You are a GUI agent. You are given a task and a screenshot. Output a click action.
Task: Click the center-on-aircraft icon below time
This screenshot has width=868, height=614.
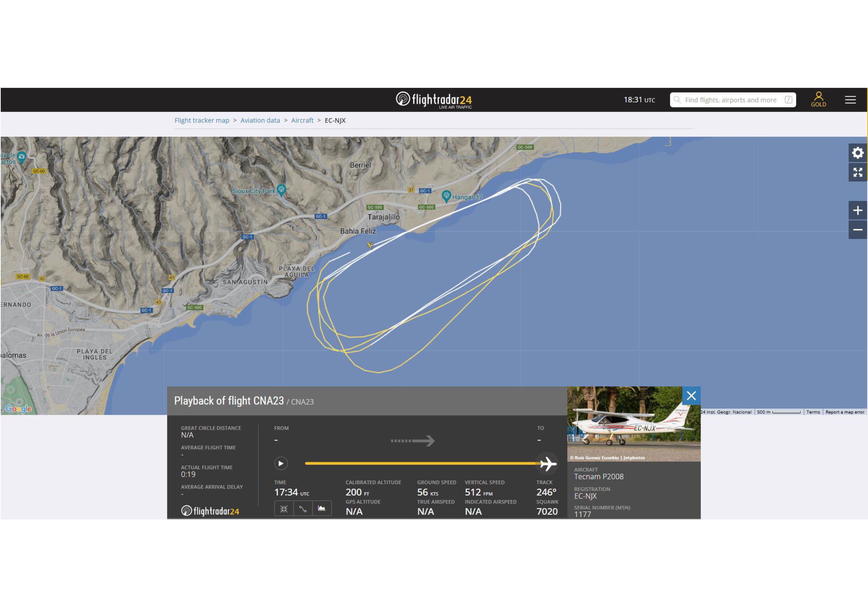pos(284,509)
